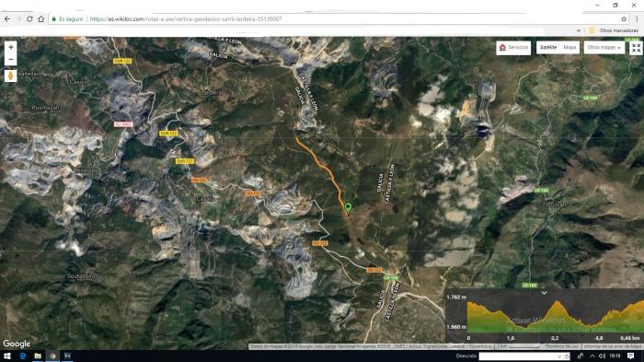644x362 pixels.
Task: Reload the page in browser
Action: (29, 19)
